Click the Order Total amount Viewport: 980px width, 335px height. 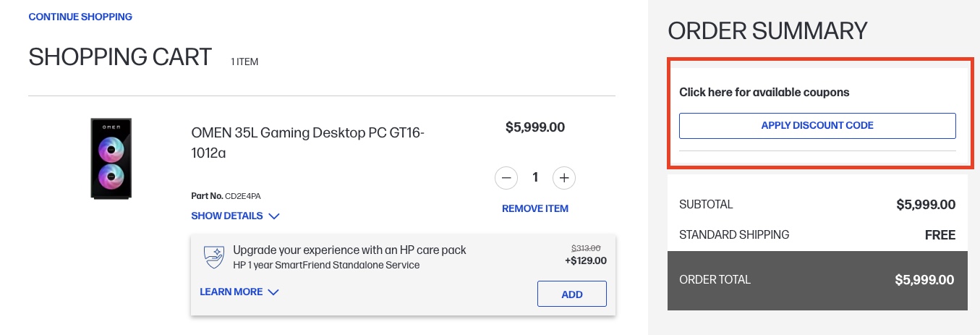pos(924,280)
